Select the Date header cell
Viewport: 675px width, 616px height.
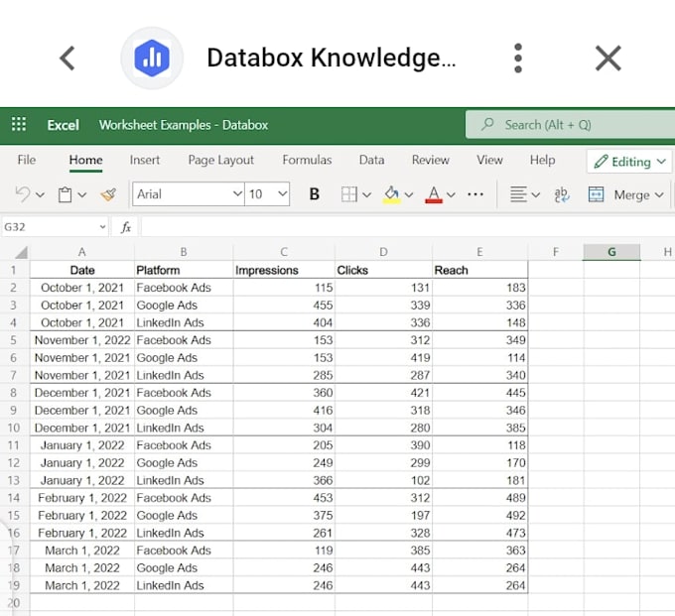(x=82, y=270)
